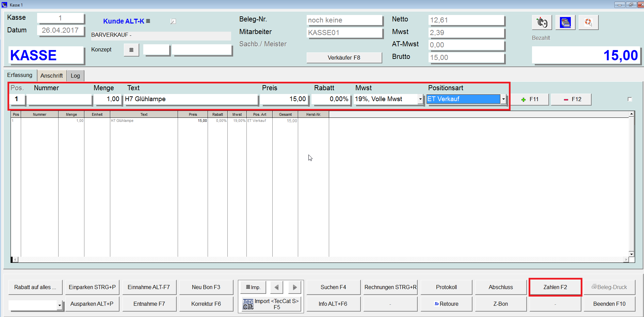The image size is (644, 317).
Task: Click the Zahlen F2 button
Action: 555,287
